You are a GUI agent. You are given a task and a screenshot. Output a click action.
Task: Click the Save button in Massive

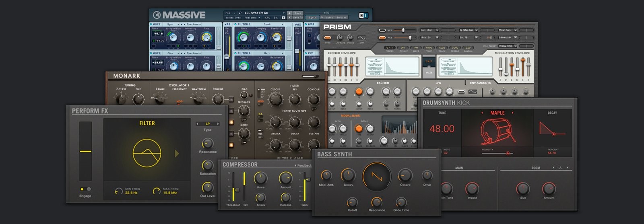298,13
